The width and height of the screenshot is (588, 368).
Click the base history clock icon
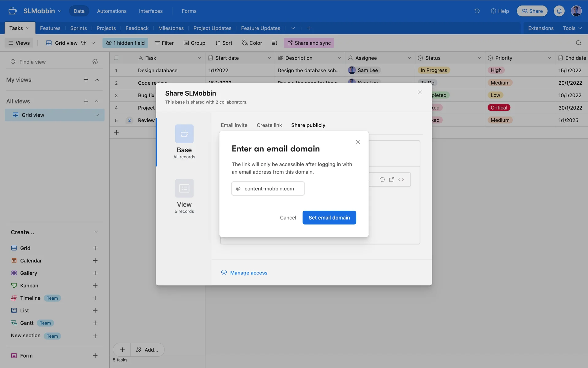tap(477, 11)
